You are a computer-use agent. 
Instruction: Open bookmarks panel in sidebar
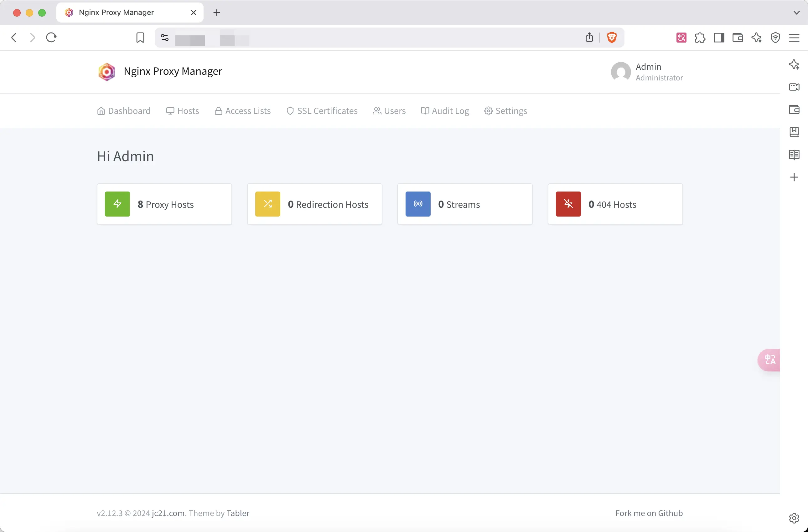point(794,132)
